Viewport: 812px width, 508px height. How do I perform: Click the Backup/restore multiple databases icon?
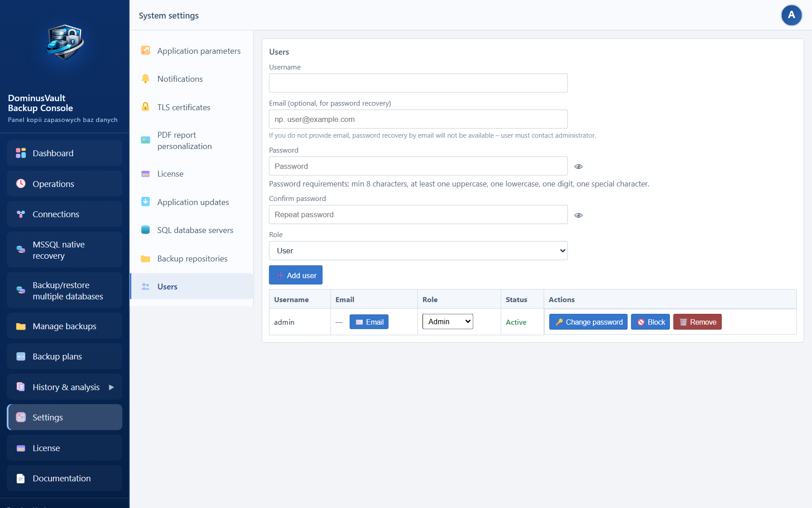point(21,290)
